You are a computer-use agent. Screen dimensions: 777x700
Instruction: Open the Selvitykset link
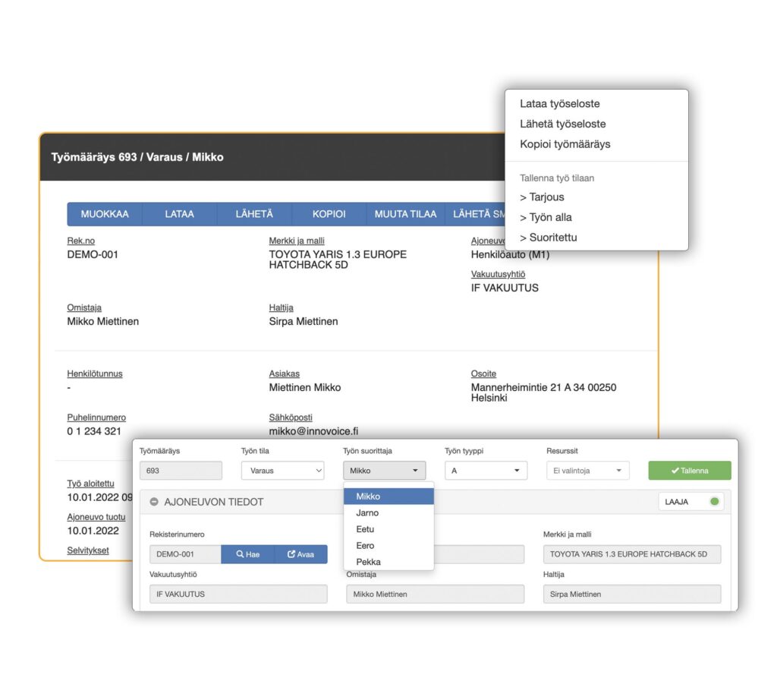[88, 550]
